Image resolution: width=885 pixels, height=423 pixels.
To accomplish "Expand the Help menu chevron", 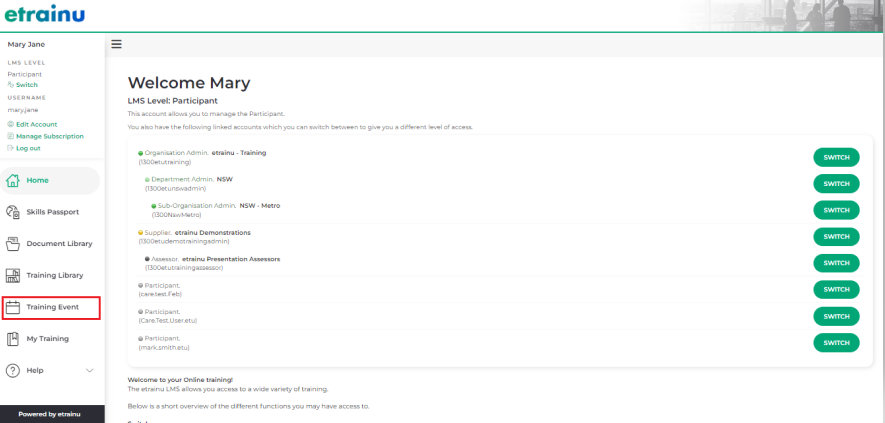I will 89,370.
